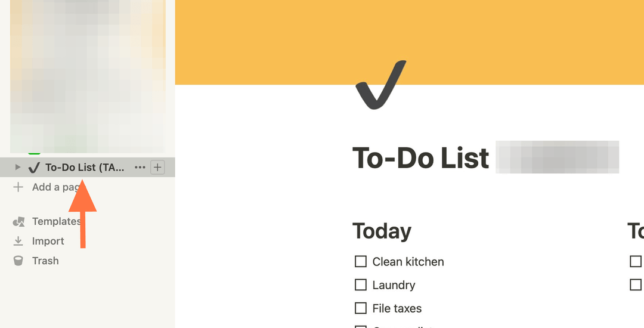The image size is (644, 328).
Task: Click the Import download-arrow icon
Action: 18,241
